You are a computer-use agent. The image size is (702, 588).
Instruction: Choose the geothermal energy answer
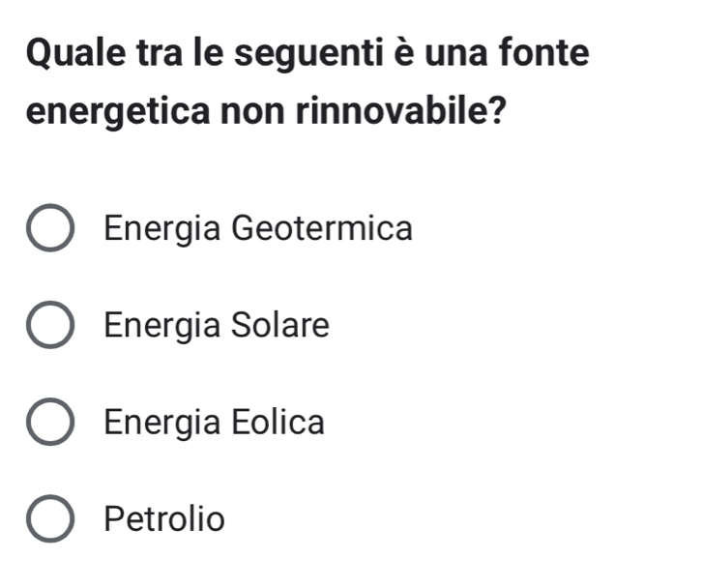point(49,229)
